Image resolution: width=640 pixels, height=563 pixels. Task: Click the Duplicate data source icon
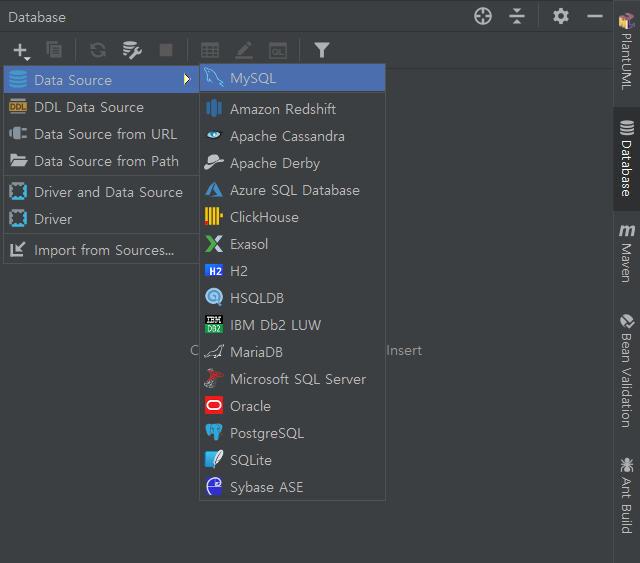[x=54, y=50]
